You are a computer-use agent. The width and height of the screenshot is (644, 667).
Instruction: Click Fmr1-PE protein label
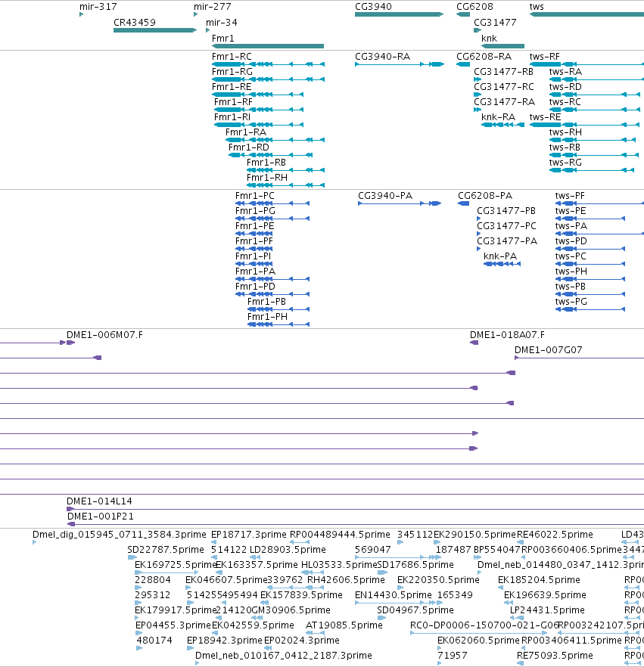coord(255,226)
